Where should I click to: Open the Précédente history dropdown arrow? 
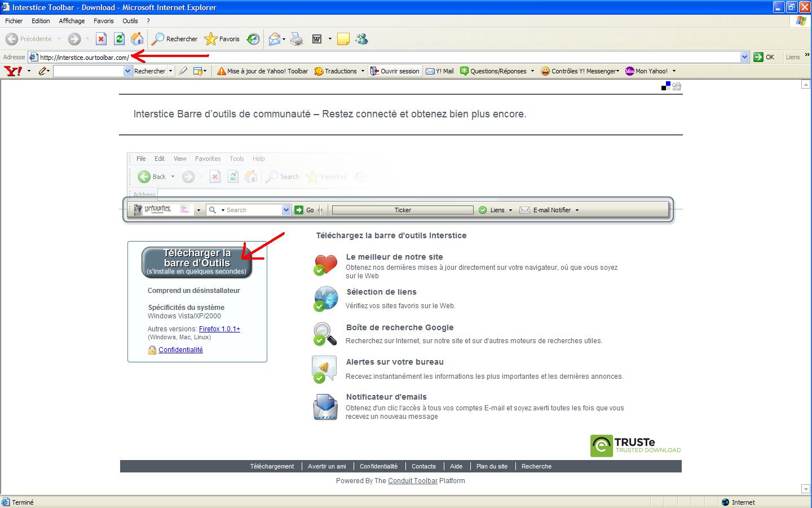click(59, 39)
